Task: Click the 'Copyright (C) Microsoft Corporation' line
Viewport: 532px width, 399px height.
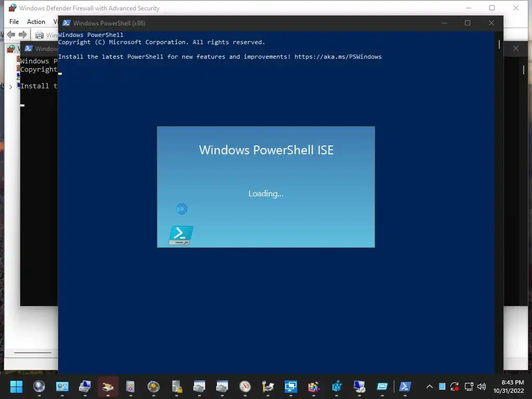Action: 162,42
